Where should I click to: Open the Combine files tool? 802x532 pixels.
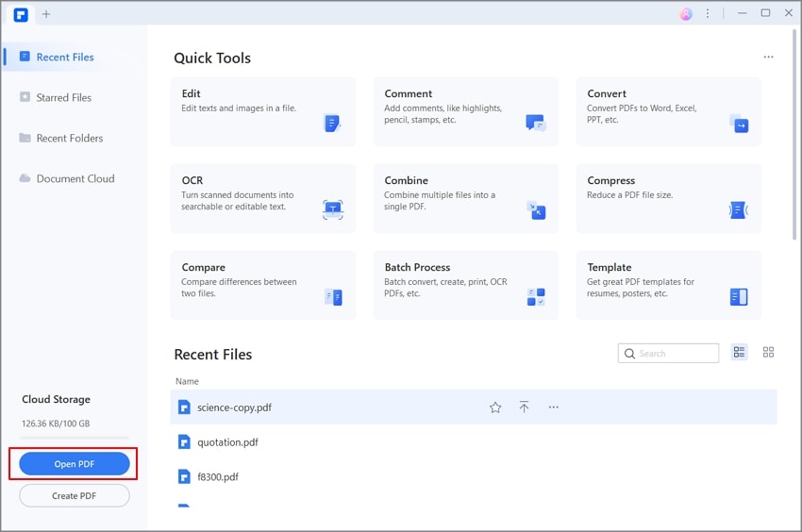pyautogui.click(x=465, y=198)
